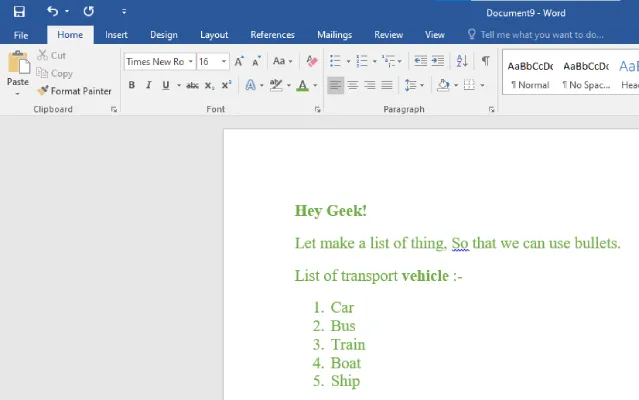Image resolution: width=639 pixels, height=400 pixels.
Task: Increase indent of the paragraph
Action: (x=439, y=61)
